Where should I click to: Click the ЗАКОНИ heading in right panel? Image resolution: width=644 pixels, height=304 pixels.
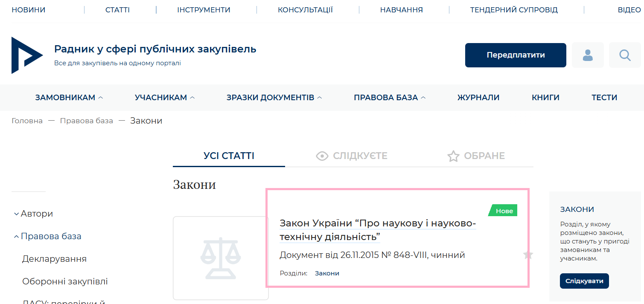click(577, 209)
